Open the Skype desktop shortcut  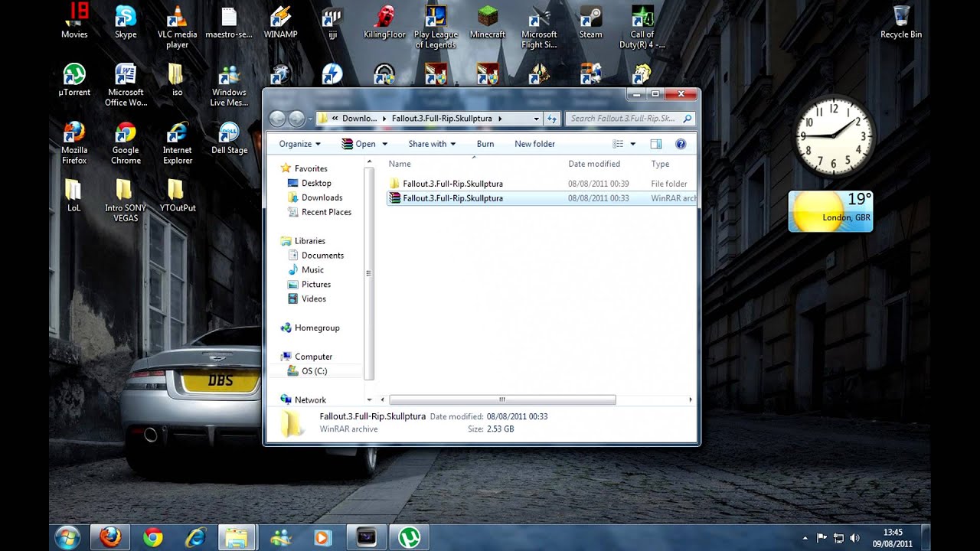126,21
